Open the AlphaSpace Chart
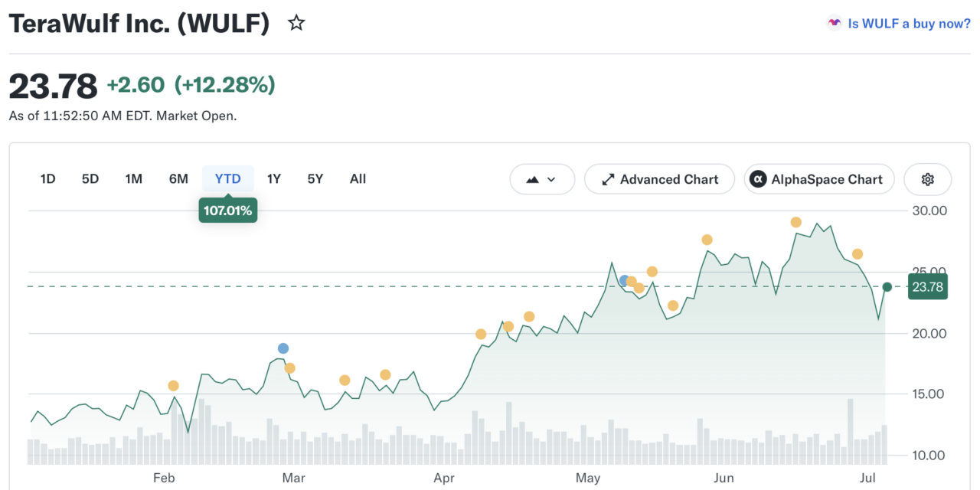The image size is (980, 490). coord(819,179)
